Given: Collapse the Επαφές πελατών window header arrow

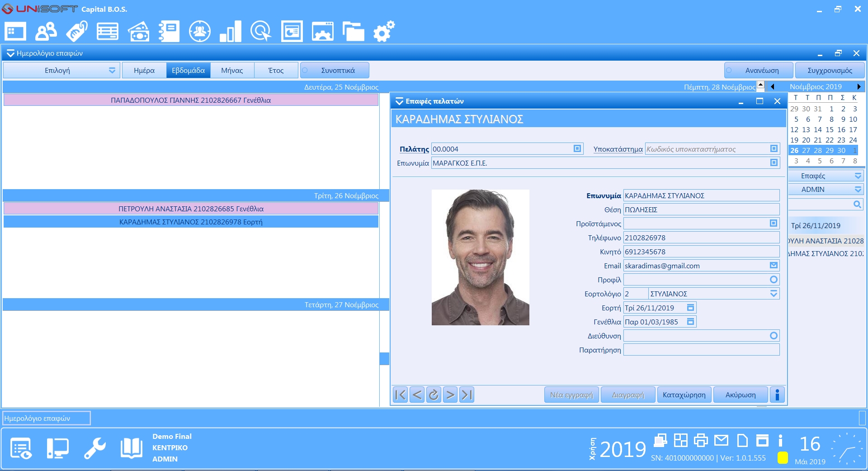Looking at the screenshot, I should pyautogui.click(x=399, y=101).
